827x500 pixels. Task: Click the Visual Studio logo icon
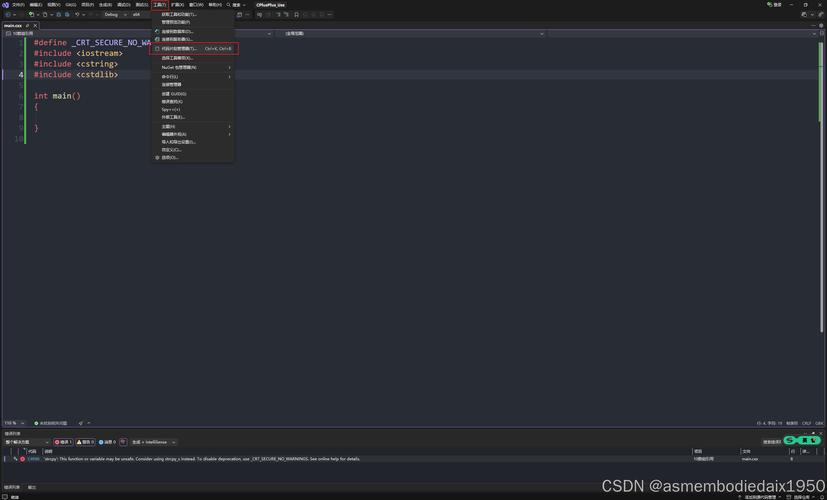point(6,5)
